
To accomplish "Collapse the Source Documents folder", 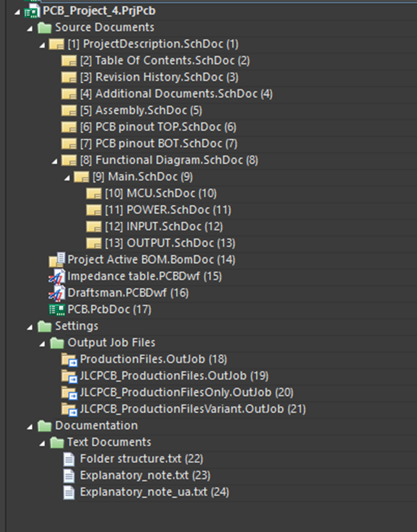I will (30, 28).
